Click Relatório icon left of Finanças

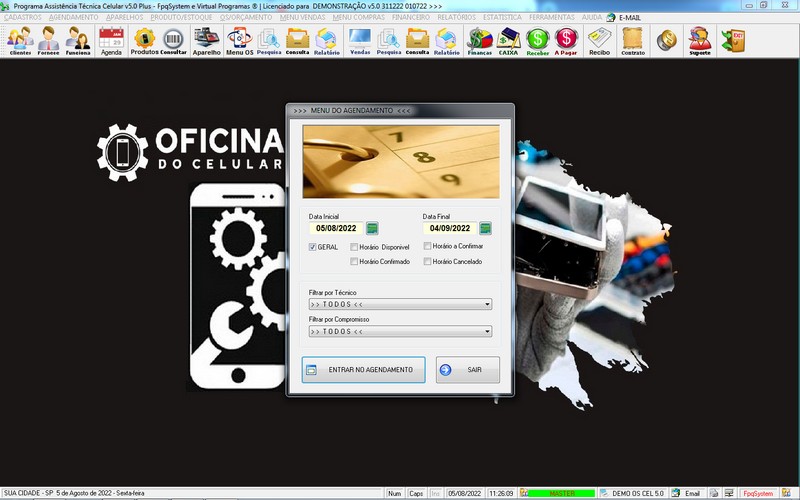447,41
